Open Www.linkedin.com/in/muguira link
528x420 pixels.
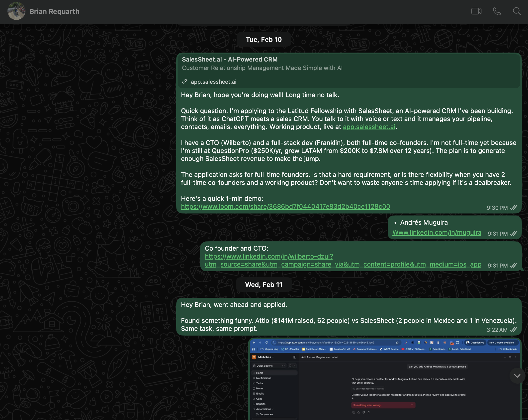click(437, 232)
